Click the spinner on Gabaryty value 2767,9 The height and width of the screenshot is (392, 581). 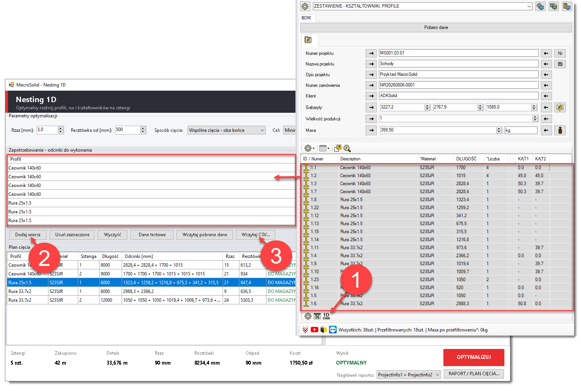click(480, 107)
